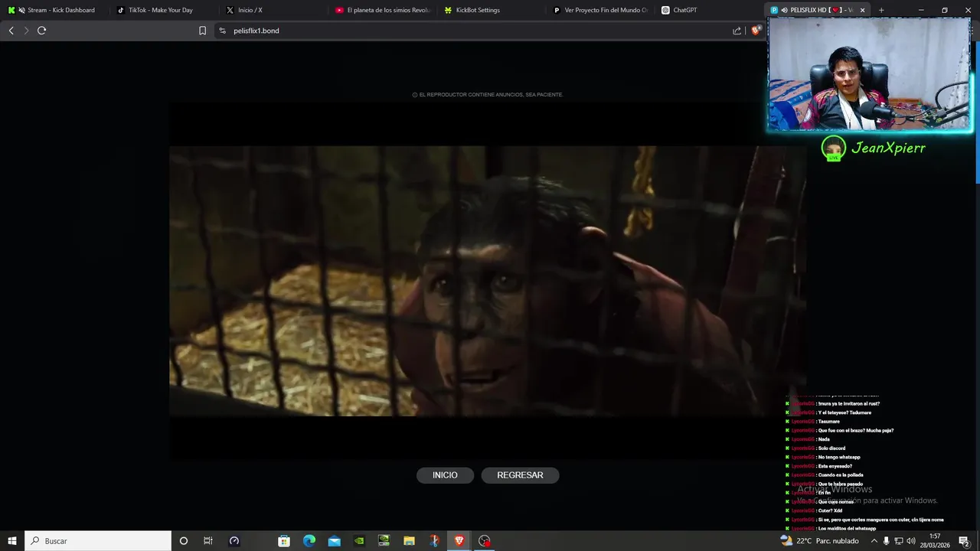
Task: Open Ver Proyecto Fin del Mundo tab
Action: 601,10
